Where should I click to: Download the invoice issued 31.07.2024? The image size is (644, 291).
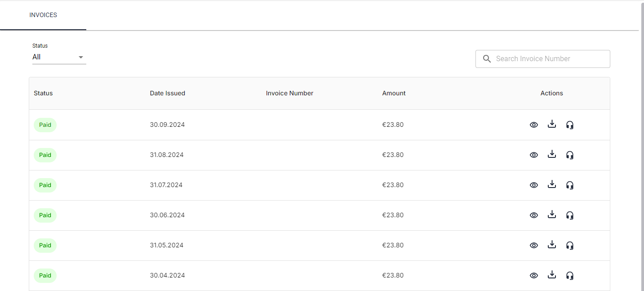point(552,185)
